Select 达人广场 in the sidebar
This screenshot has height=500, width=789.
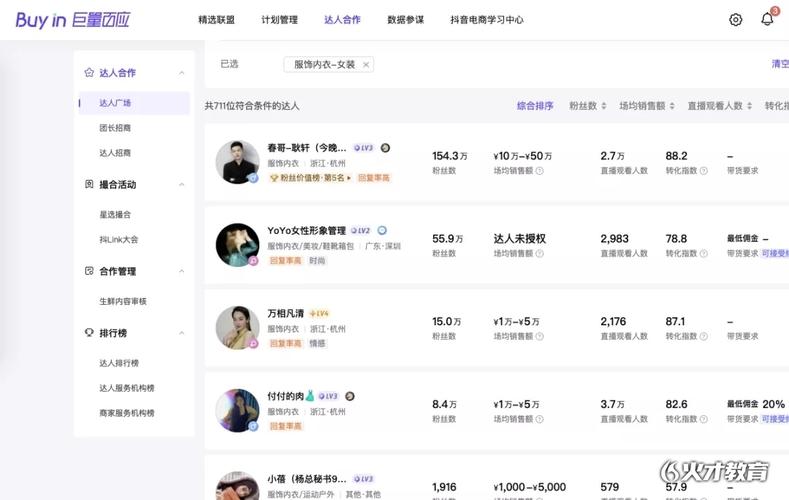tap(134, 103)
